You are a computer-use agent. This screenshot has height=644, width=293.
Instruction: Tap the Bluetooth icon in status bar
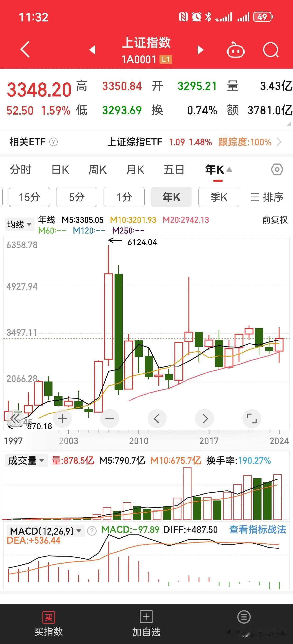[208, 17]
